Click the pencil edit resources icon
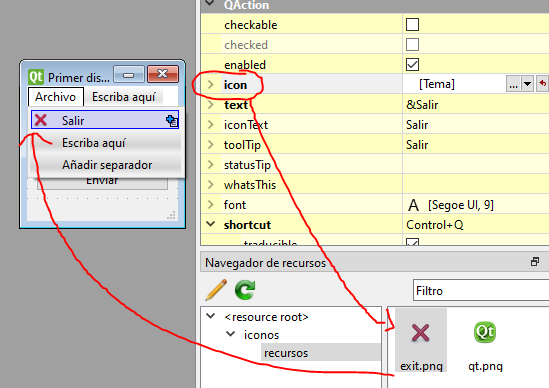549x388 pixels. tap(216, 290)
